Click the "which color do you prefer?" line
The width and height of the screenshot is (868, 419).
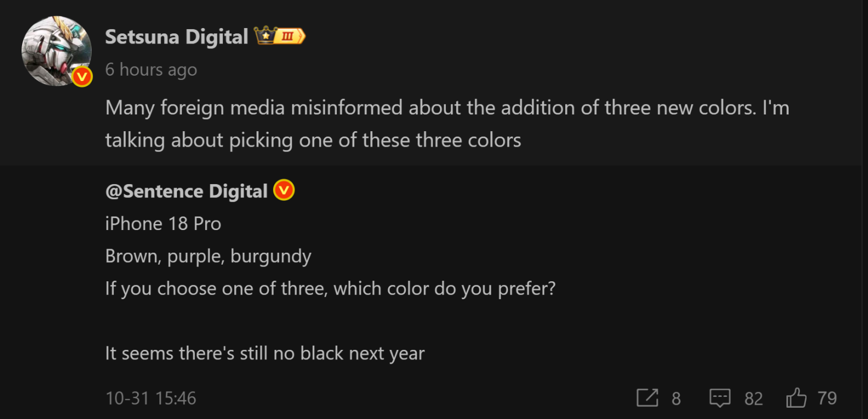pos(330,289)
